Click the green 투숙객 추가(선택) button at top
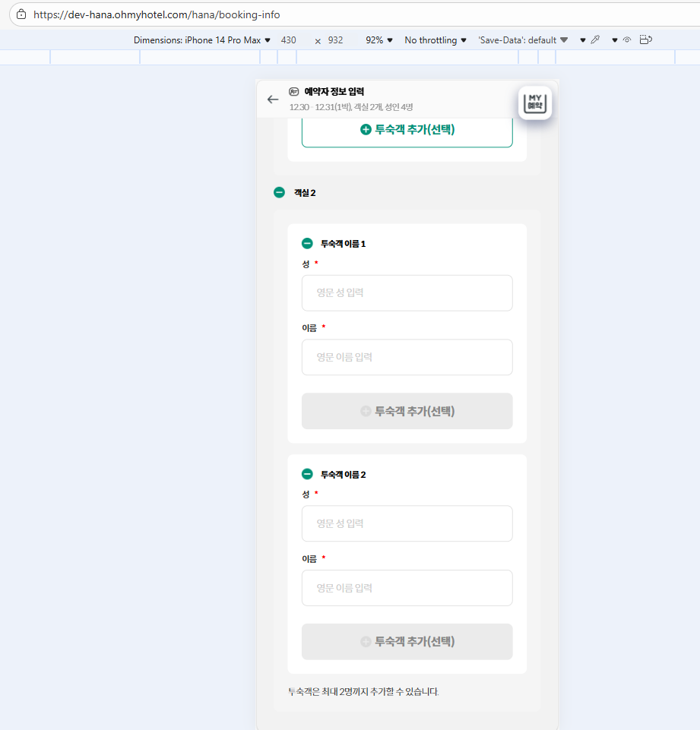This screenshot has height=730, width=700. [407, 131]
